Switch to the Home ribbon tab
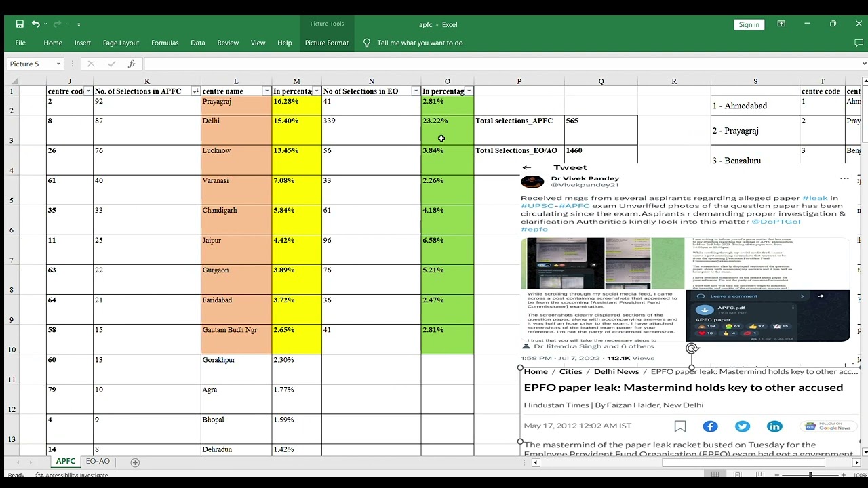 [53, 43]
